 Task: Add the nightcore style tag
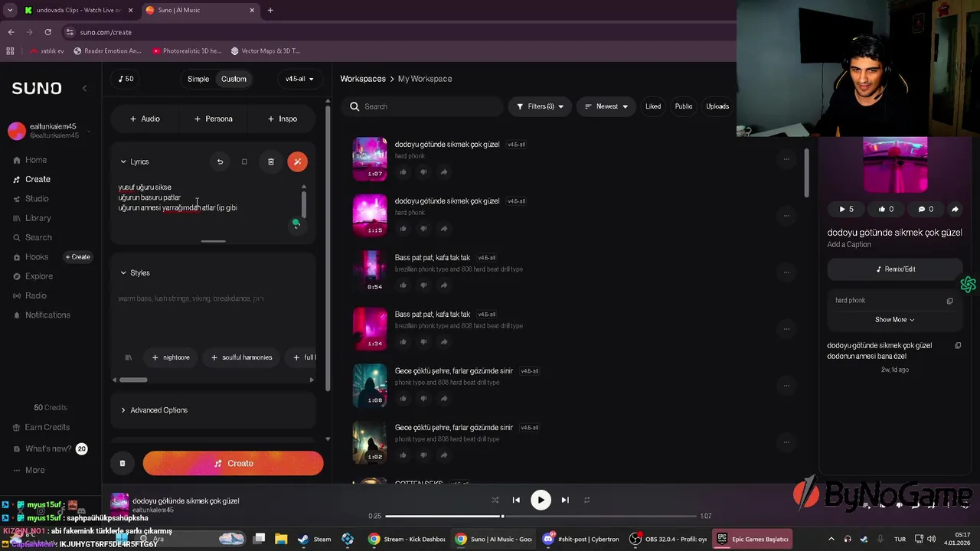tap(171, 357)
